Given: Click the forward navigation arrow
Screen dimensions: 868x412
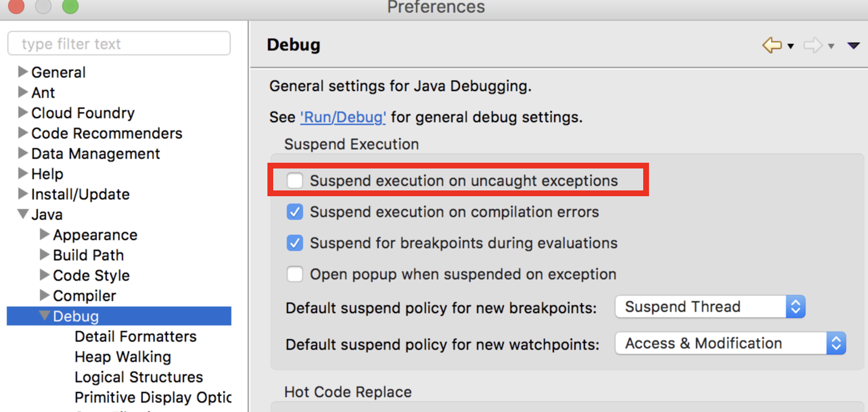Looking at the screenshot, I should click(x=813, y=44).
